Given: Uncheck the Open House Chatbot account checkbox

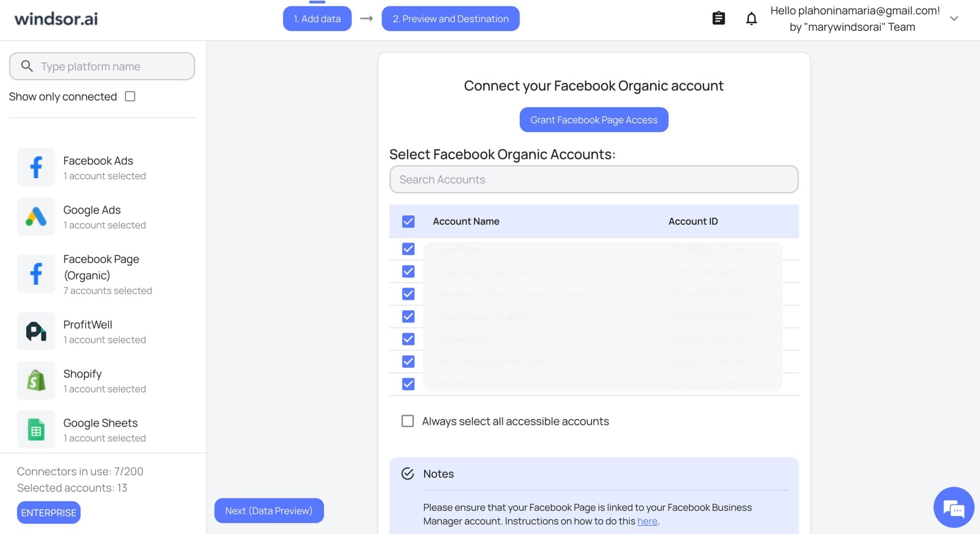Looking at the screenshot, I should [x=408, y=316].
